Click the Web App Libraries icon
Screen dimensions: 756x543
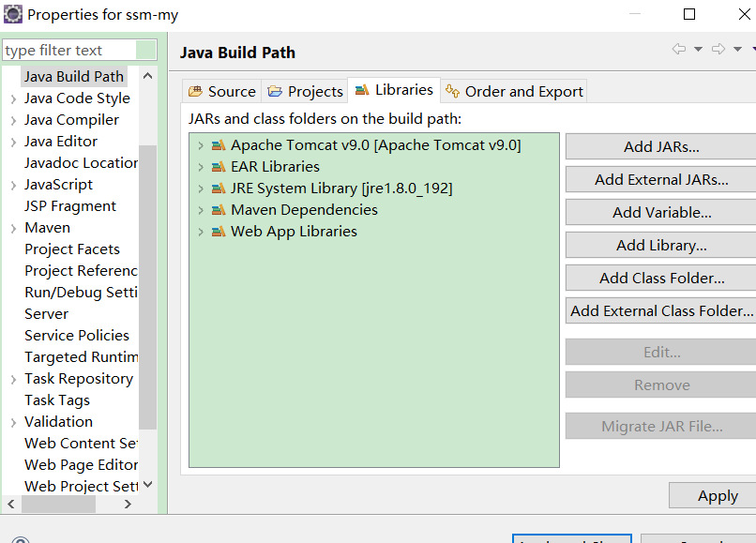[219, 232]
